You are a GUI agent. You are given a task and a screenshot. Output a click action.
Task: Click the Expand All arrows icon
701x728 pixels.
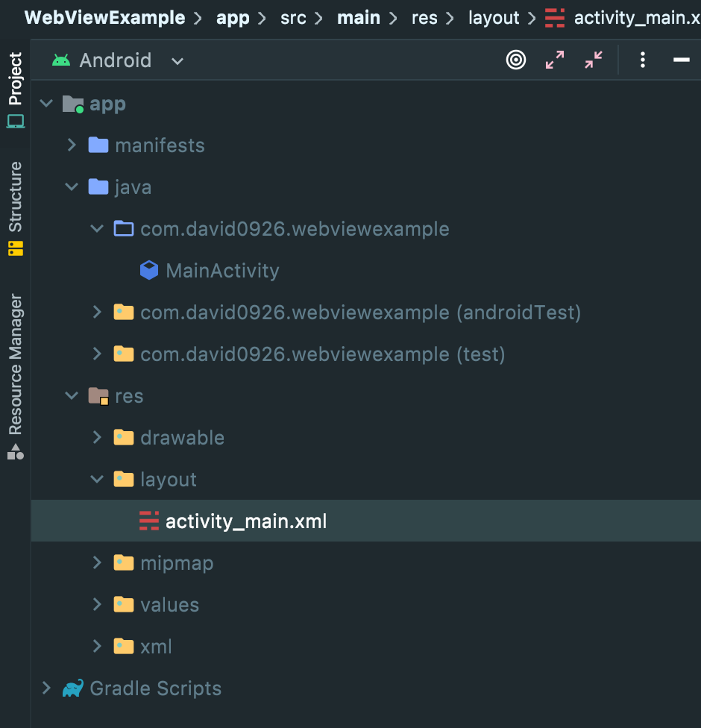(x=555, y=60)
